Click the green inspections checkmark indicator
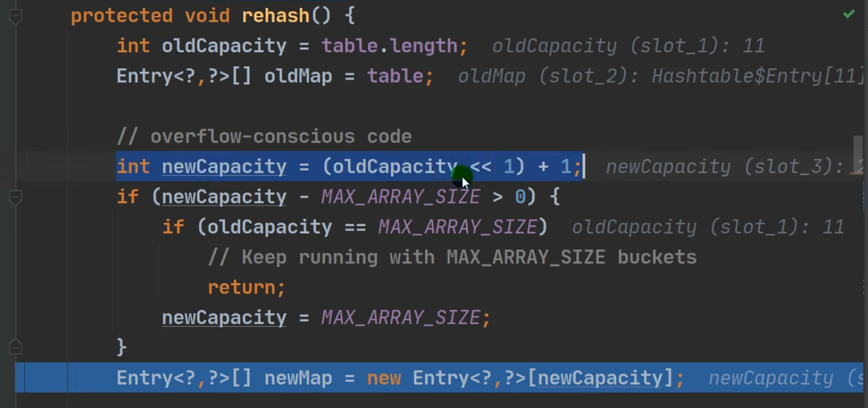Screen dimensions: 868x408 coord(848,14)
